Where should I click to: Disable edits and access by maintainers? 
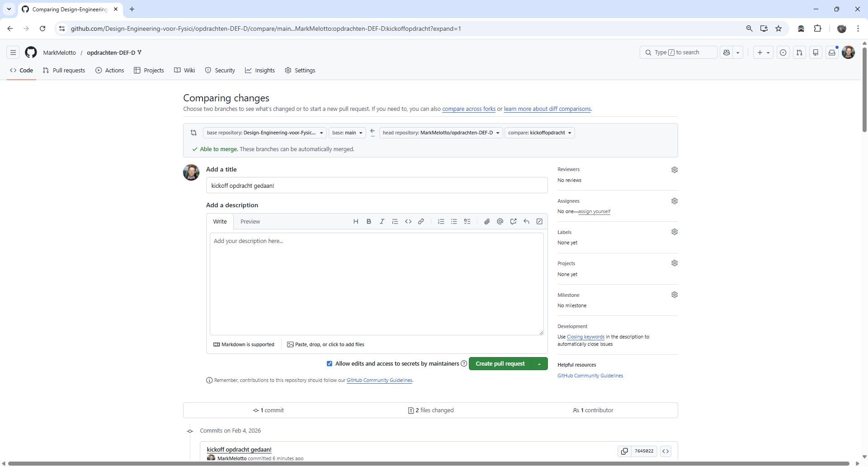(x=330, y=363)
